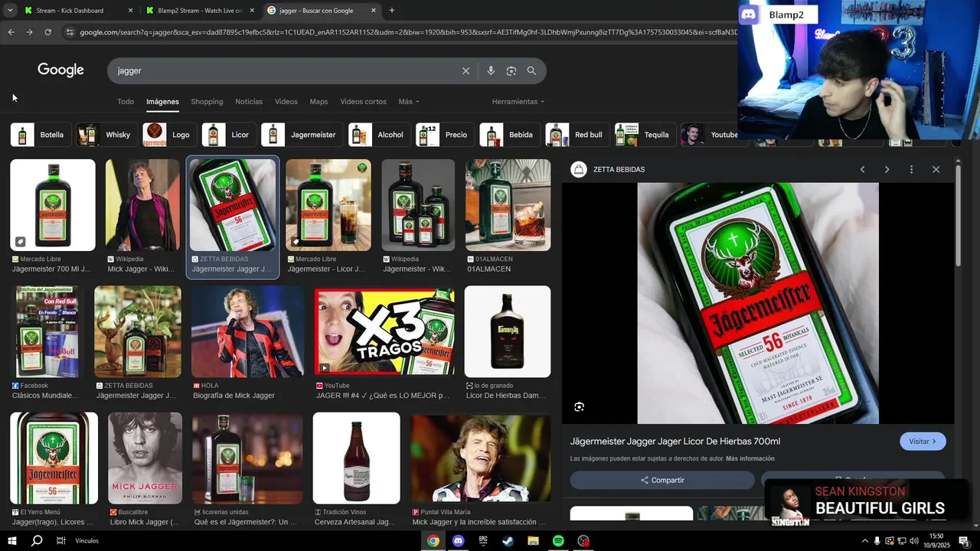This screenshot has height=551, width=980.
Task: Filter images by Licor chip
Action: [x=230, y=135]
